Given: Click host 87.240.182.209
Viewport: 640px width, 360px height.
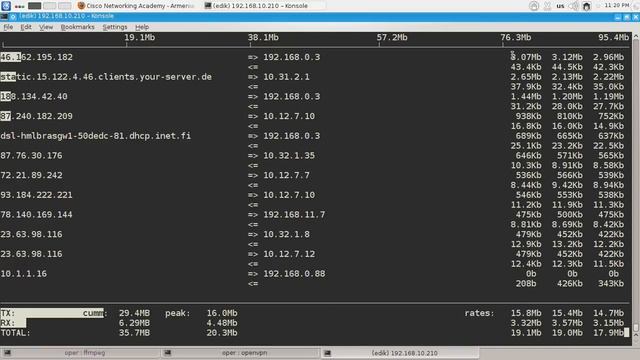Looking at the screenshot, I should 37,116.
